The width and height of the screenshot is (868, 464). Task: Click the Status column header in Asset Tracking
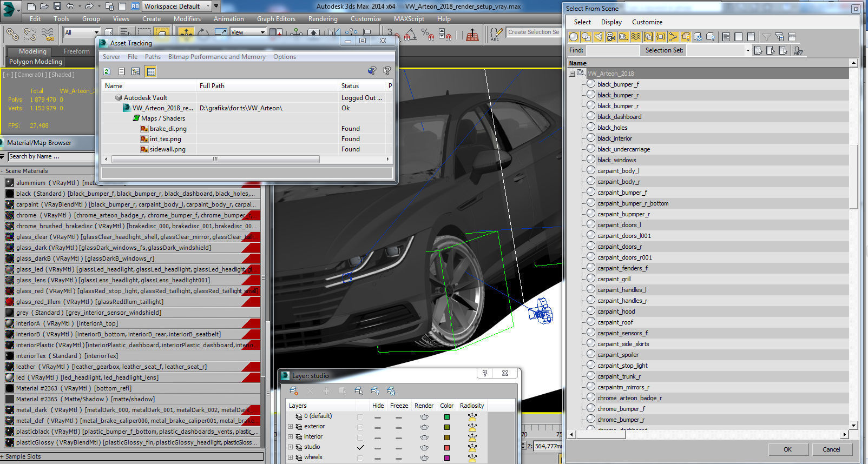click(361, 86)
